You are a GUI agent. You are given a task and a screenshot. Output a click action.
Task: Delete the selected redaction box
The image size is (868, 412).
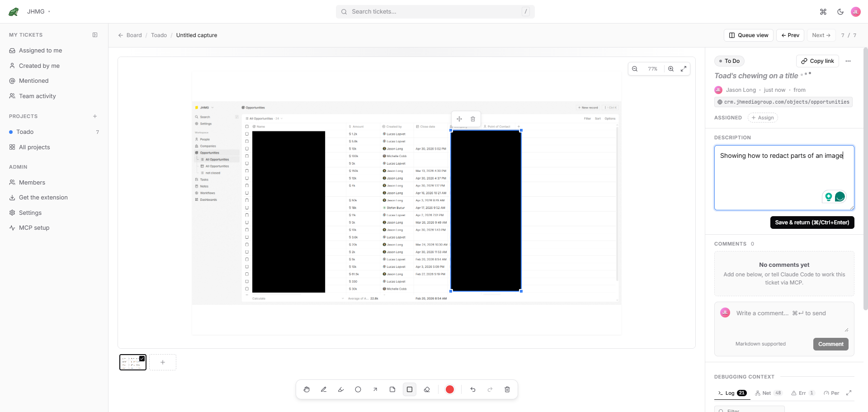473,119
